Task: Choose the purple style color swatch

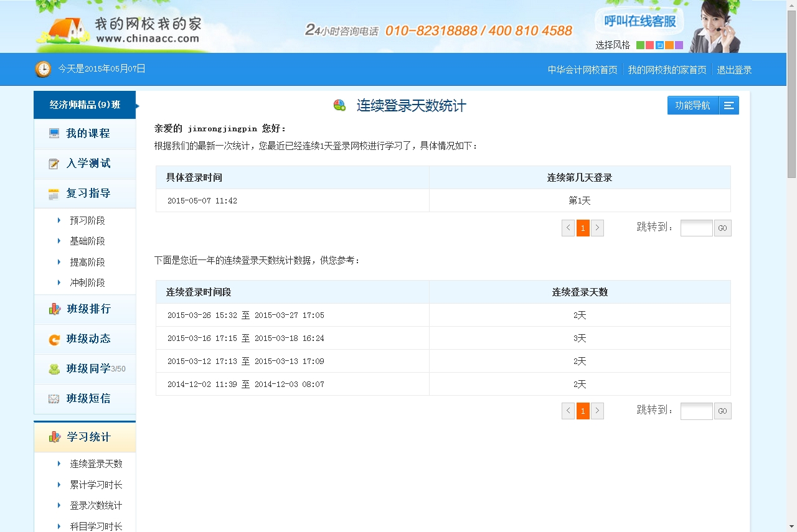Action: (x=679, y=45)
